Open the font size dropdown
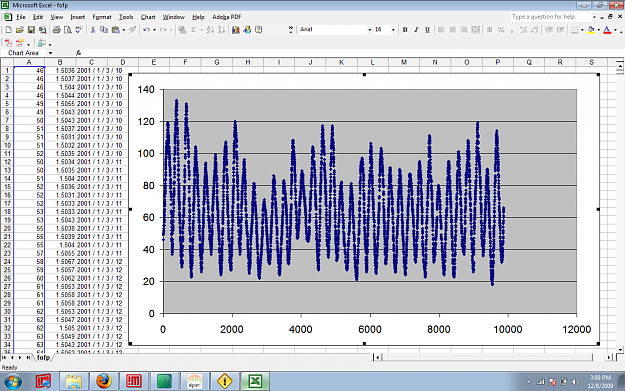The width and height of the screenshot is (625, 391). click(x=393, y=30)
